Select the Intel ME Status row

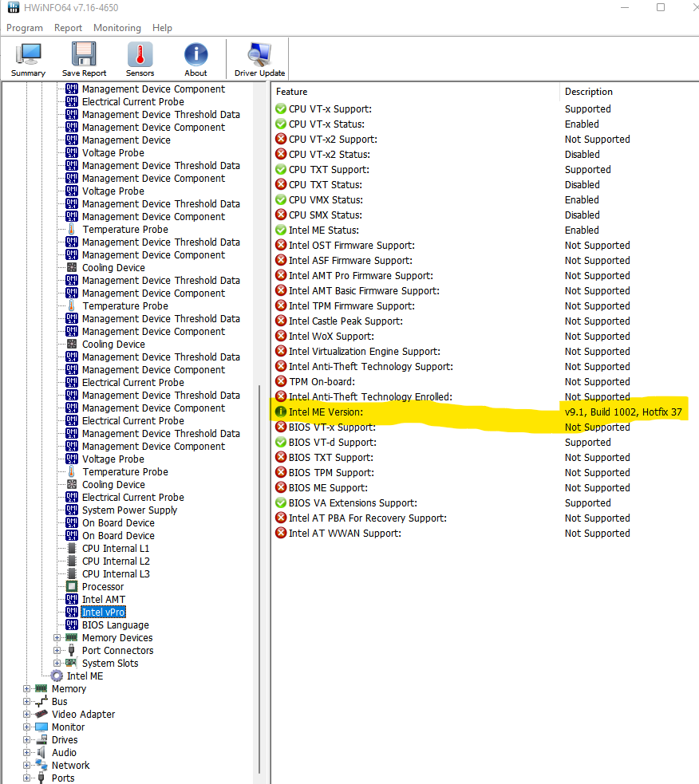pyautogui.click(x=485, y=230)
